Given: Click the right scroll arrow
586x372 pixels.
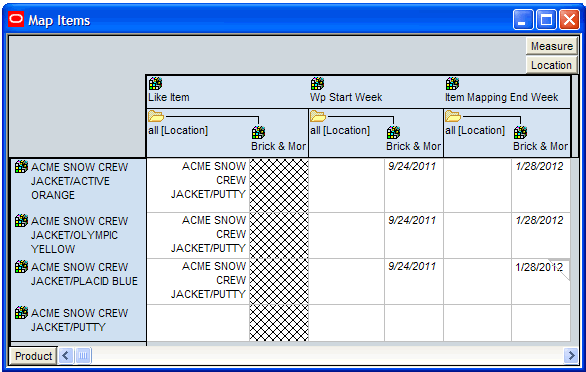Looking at the screenshot, I should pos(571,356).
